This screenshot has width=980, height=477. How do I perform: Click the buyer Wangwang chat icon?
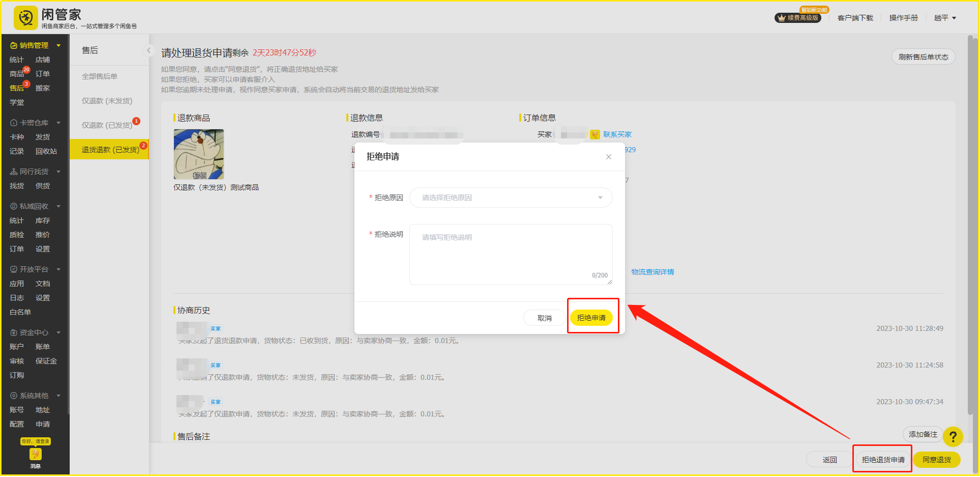click(x=595, y=134)
